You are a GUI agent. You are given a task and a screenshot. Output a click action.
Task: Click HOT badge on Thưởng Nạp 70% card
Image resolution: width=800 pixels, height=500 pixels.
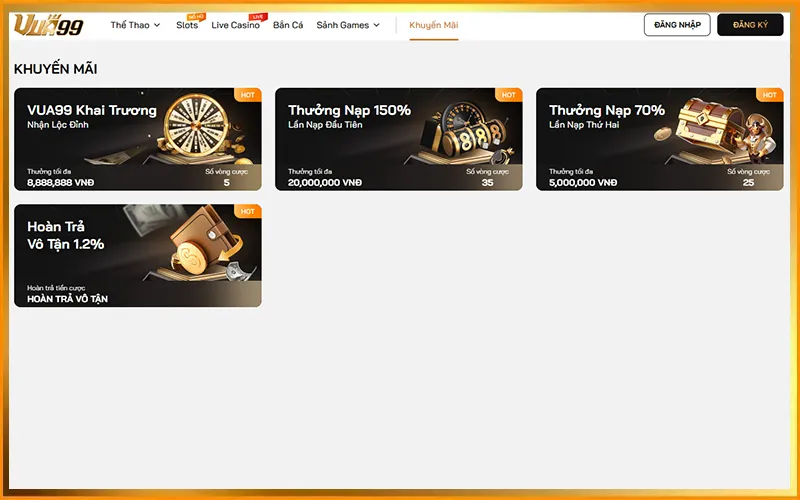tap(770, 95)
